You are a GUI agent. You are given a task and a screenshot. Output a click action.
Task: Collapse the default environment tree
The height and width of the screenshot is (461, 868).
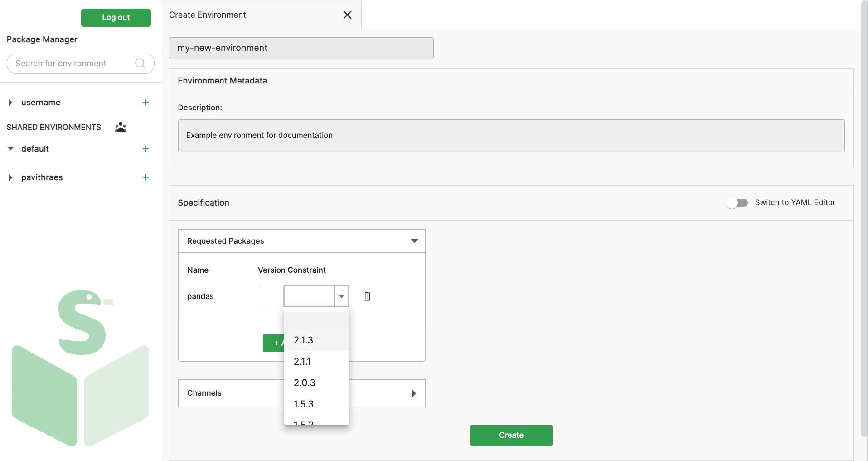[x=10, y=148]
